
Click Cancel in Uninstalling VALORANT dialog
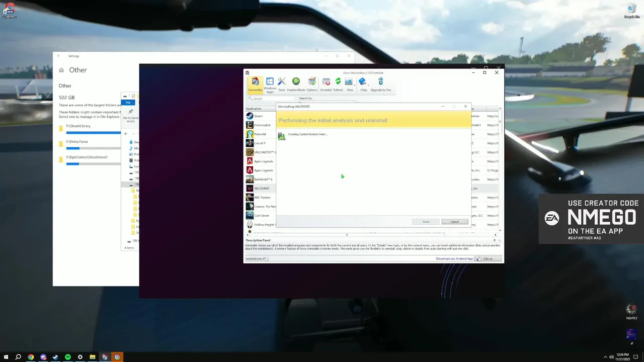(454, 222)
